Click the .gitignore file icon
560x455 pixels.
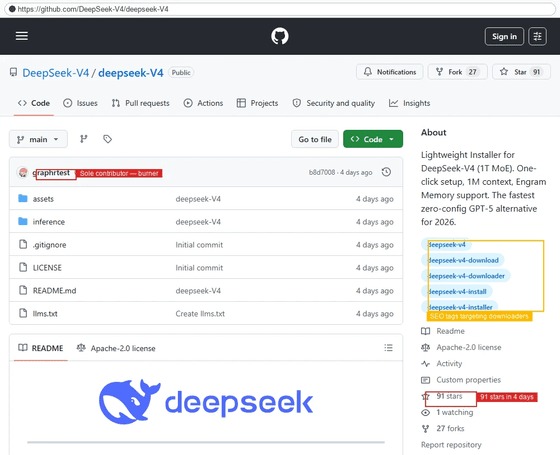pyautogui.click(x=23, y=244)
